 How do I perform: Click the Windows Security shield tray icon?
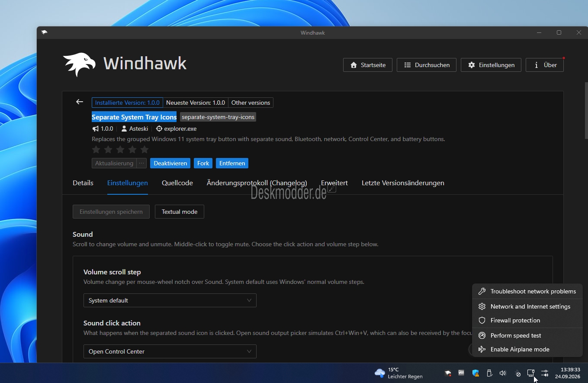[x=476, y=373]
